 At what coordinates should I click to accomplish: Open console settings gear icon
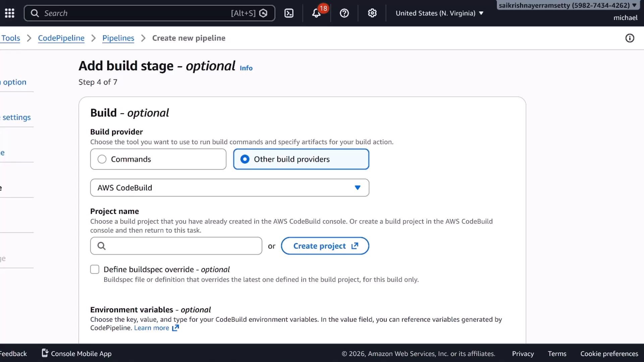[372, 13]
